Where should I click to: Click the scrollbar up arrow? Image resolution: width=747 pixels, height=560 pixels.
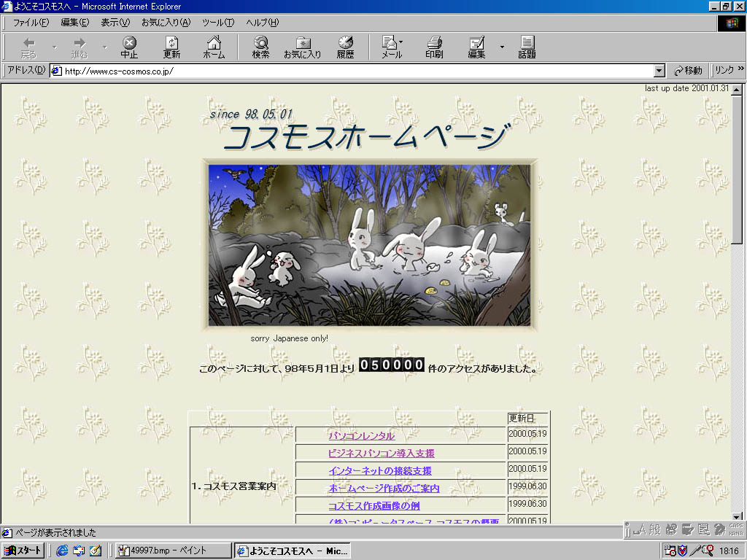tap(737, 90)
